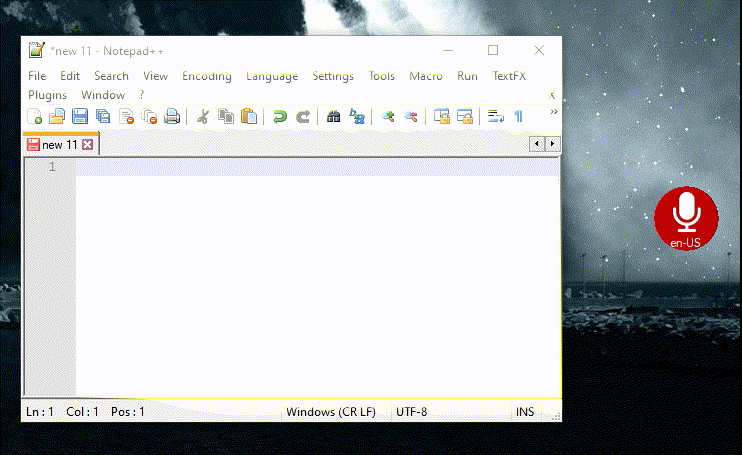The image size is (742, 455).
Task: Open the Settings menu
Action: (x=333, y=76)
